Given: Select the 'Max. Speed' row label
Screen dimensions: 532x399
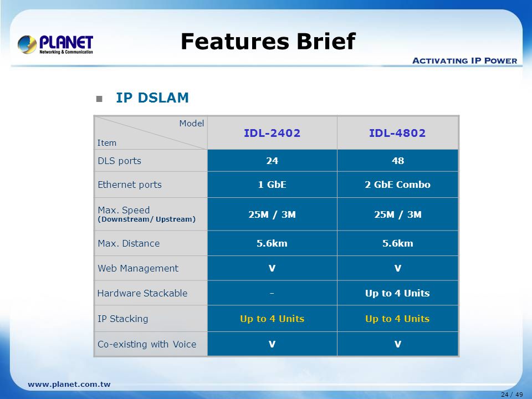Looking at the screenshot, I should click(124, 210).
